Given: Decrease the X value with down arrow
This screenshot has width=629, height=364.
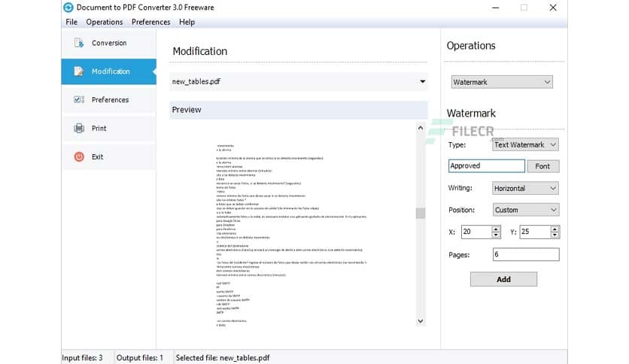Looking at the screenshot, I should pos(496,235).
